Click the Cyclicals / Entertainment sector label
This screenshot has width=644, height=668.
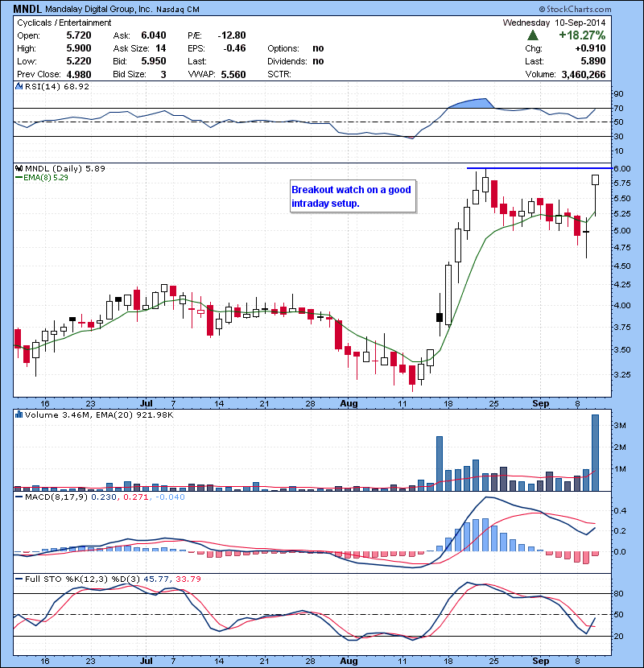64,23
